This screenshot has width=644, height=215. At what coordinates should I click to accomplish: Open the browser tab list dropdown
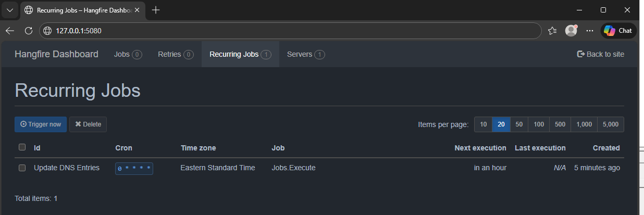pyautogui.click(x=10, y=10)
